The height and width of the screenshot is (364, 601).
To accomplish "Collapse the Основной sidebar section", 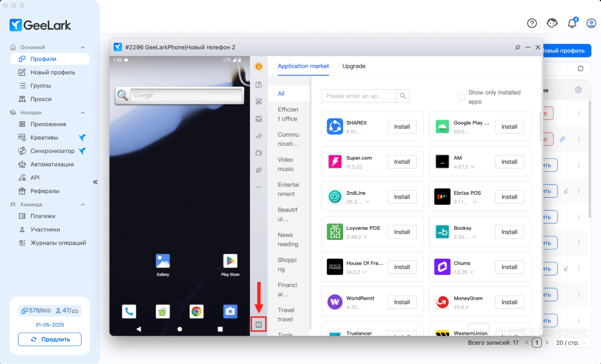I will point(83,47).
